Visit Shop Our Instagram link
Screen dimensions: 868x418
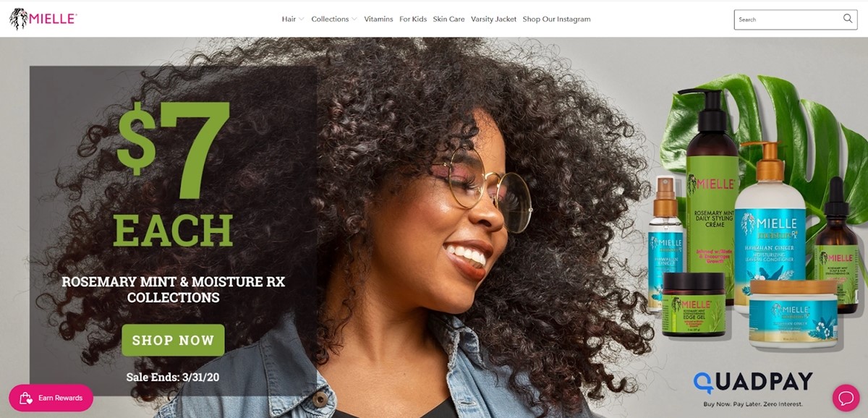coord(556,20)
